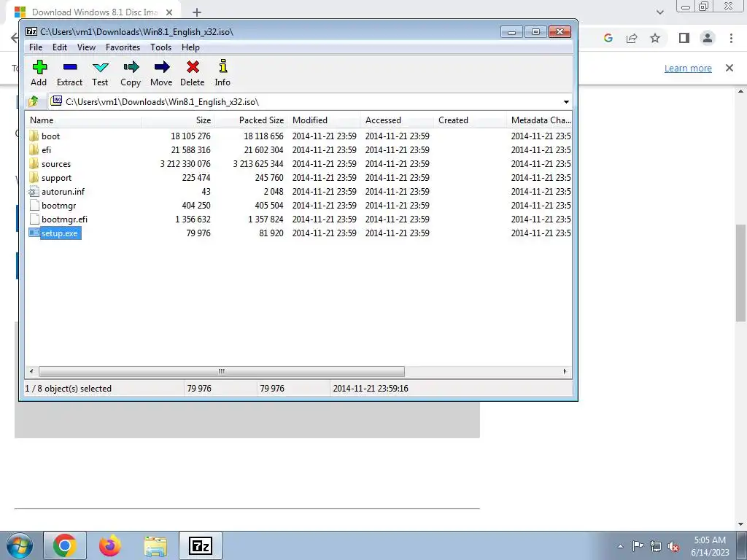Sort by Modified column header
The width and height of the screenshot is (747, 560).
click(x=324, y=120)
